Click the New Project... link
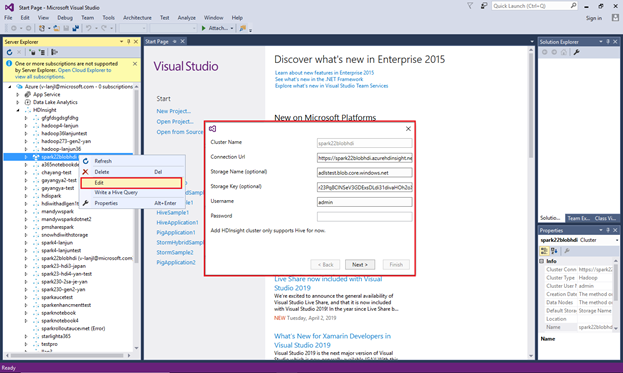Screen dimensions: 623x373 point(173,111)
